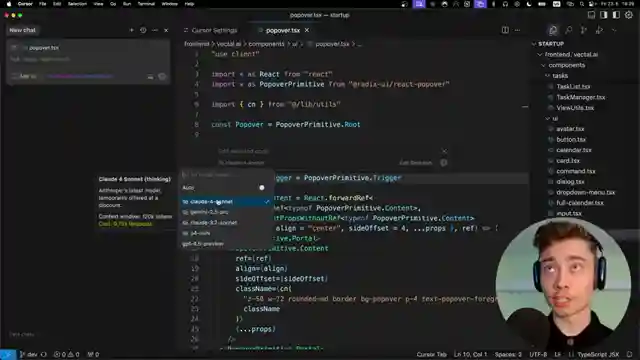This screenshot has width=640, height=360.
Task: Start a new chat with plus icon
Action: click(x=131, y=30)
